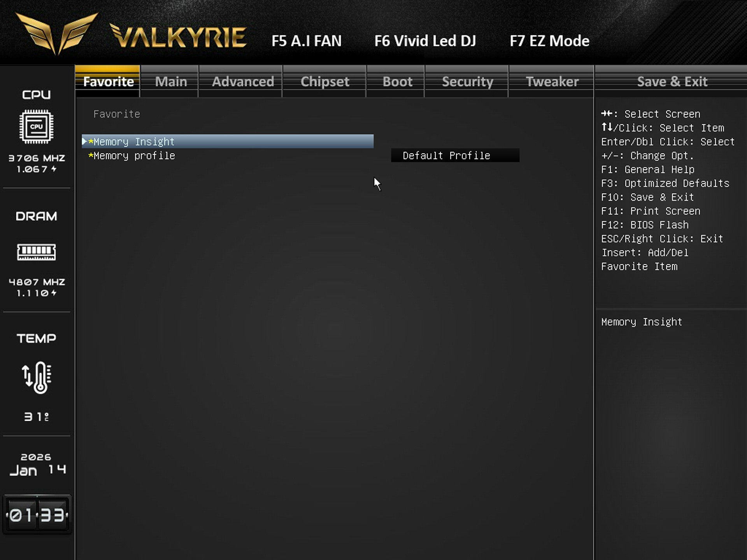The height and width of the screenshot is (560, 747).
Task: Click the yellow star beside Memory Insight
Action: coord(91,142)
